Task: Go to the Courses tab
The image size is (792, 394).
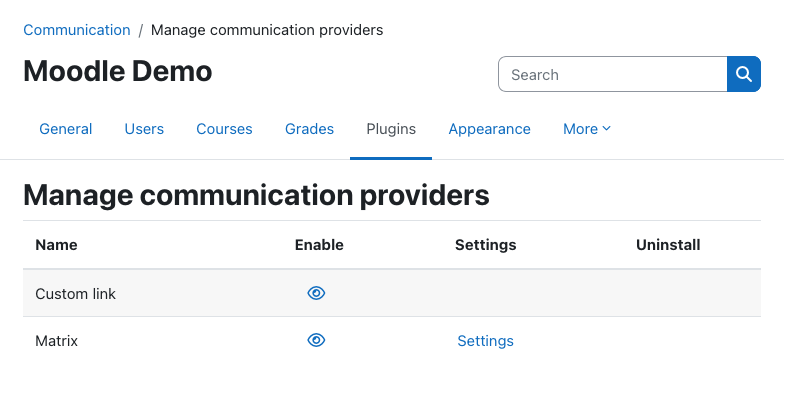Action: 224,129
